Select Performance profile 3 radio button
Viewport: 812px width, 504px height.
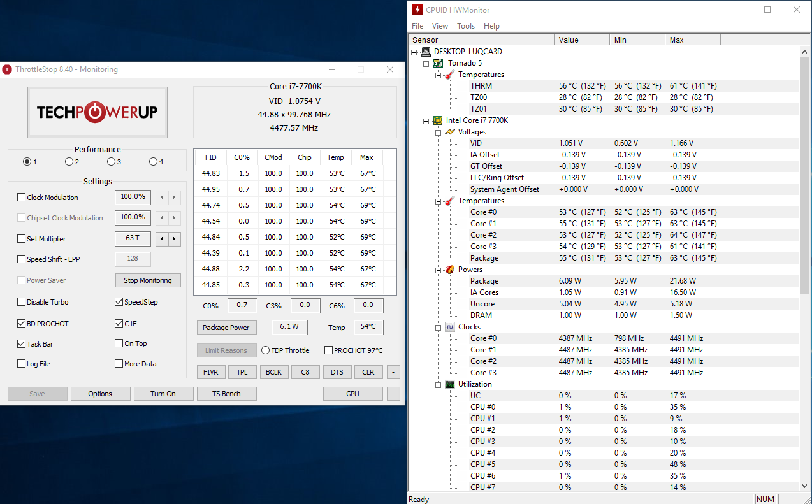pos(111,162)
